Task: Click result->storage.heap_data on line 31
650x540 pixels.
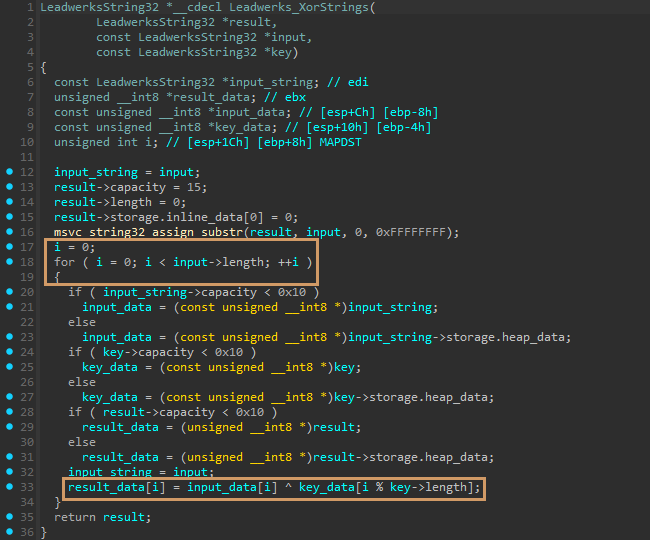Action: (400, 457)
